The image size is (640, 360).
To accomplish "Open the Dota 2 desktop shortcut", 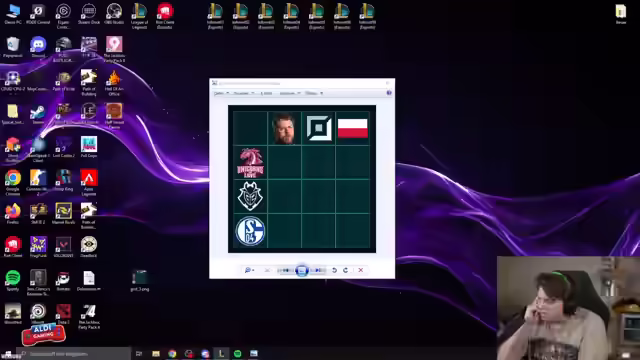I will point(63,314).
